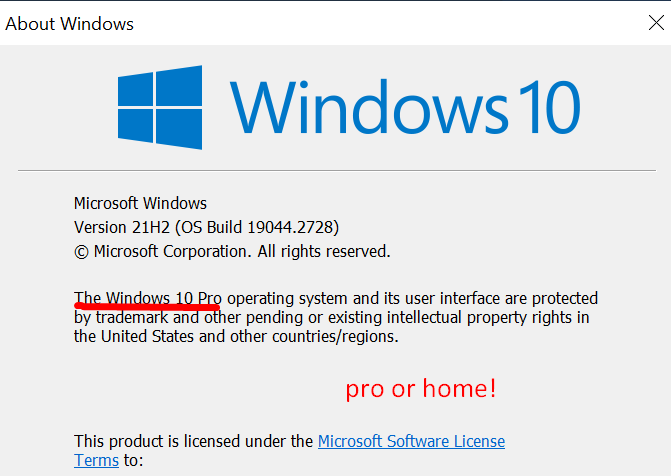Select the Microsoft Windows product name line
Screen dimensions: 671x476
point(141,203)
